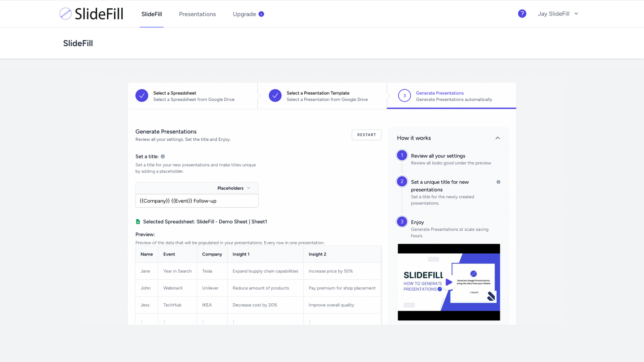Collapse the How it works panel
The height and width of the screenshot is (362, 644).
[x=497, y=138]
